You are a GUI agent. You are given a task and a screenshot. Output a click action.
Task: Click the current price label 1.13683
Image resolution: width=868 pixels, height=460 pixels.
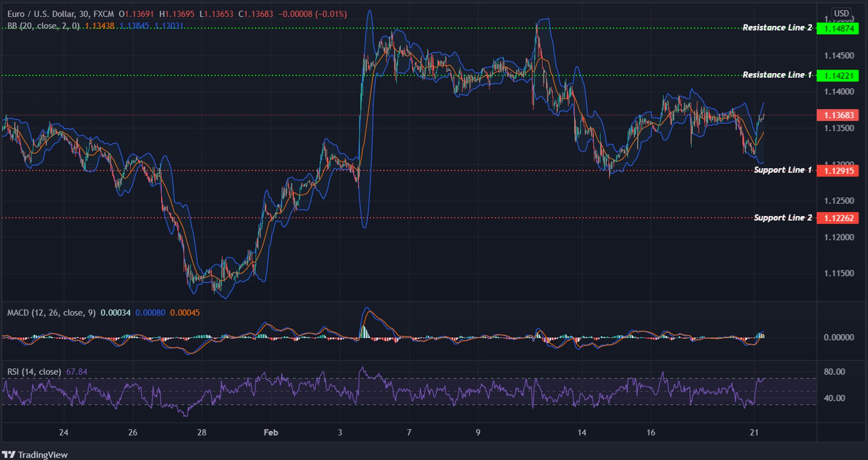coord(837,115)
